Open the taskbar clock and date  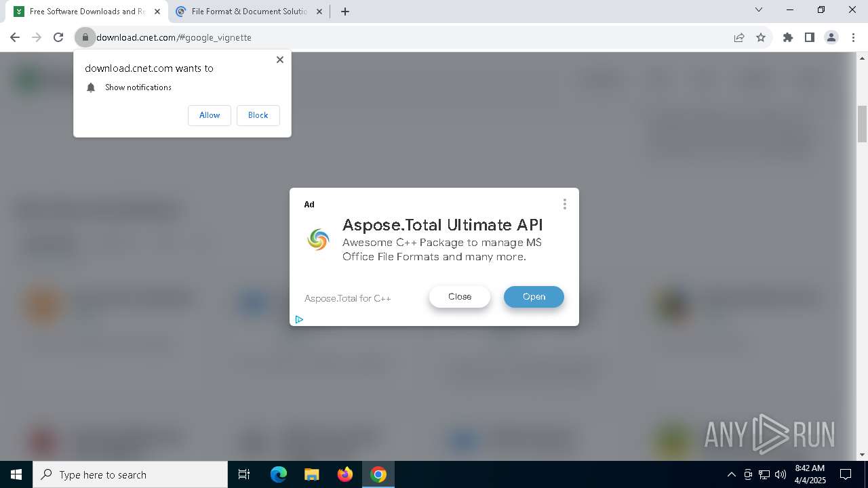point(810,474)
